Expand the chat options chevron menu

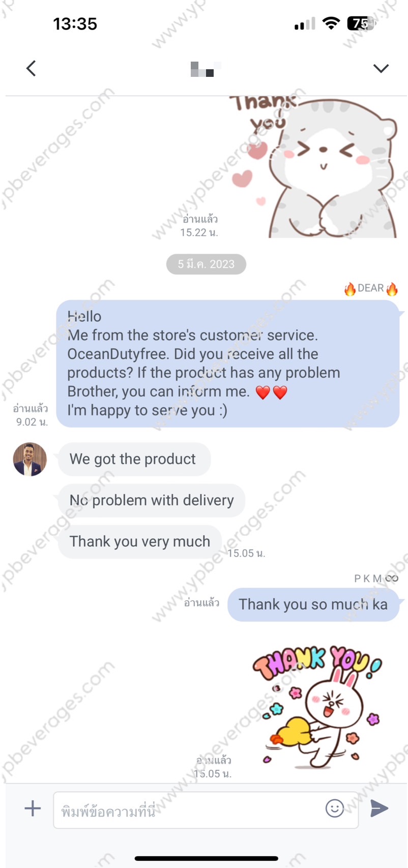click(381, 68)
